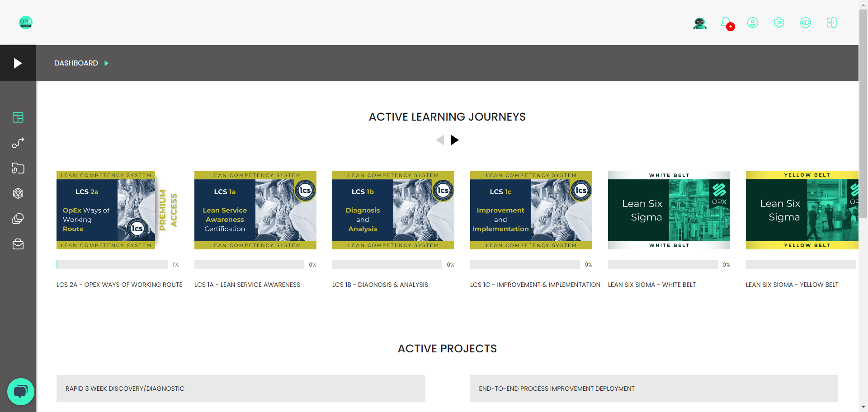Open the LCS 1c Improvement and Implementation thumbnail
This screenshot has width=868, height=412.
pos(531,210)
